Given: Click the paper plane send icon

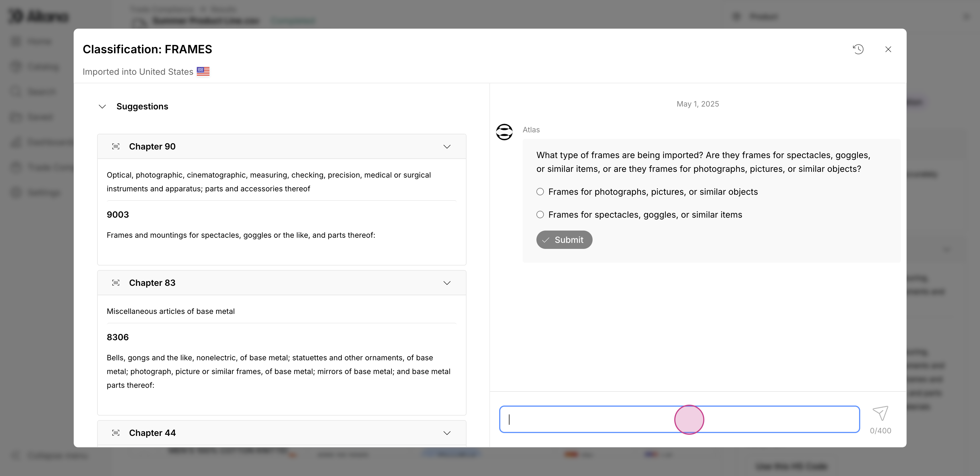Looking at the screenshot, I should pos(880,413).
